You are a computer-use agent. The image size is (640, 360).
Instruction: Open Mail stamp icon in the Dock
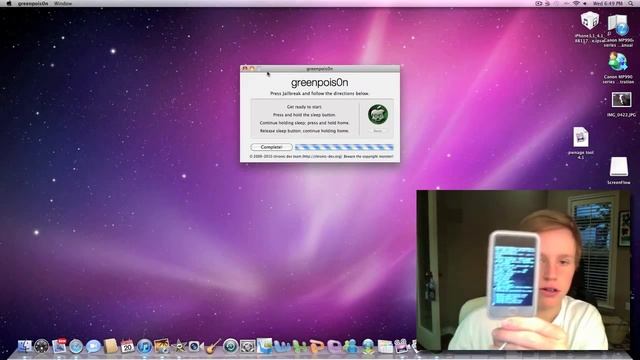click(x=59, y=346)
